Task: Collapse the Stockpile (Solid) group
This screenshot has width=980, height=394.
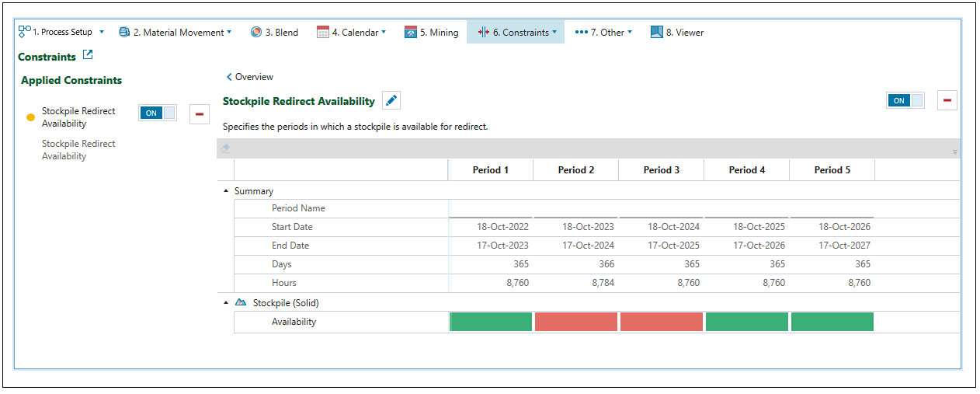Action: (226, 303)
